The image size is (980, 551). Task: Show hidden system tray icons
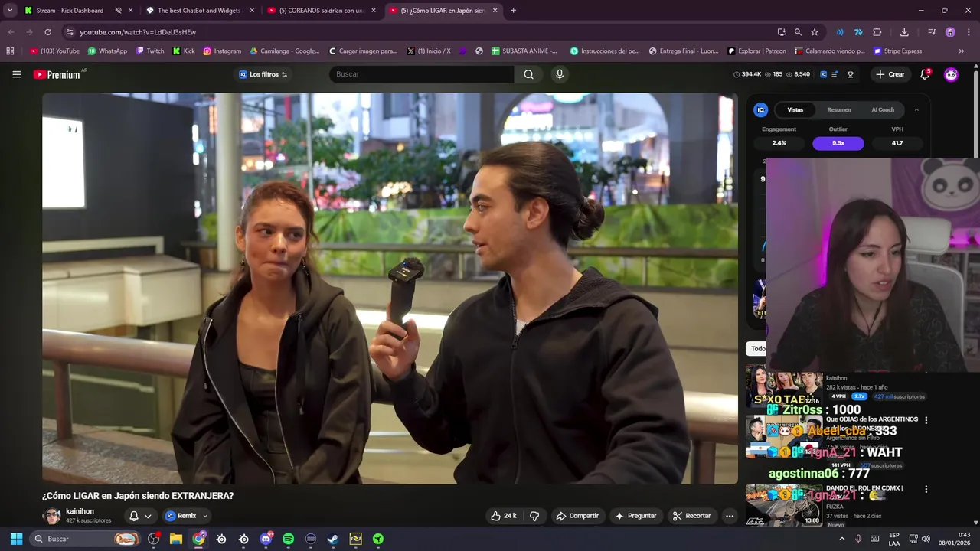pos(842,539)
